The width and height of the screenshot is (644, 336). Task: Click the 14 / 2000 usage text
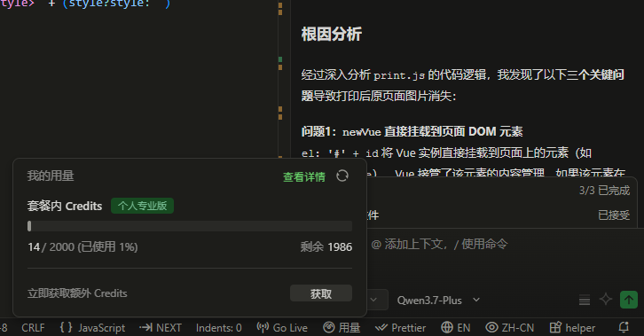(82, 247)
